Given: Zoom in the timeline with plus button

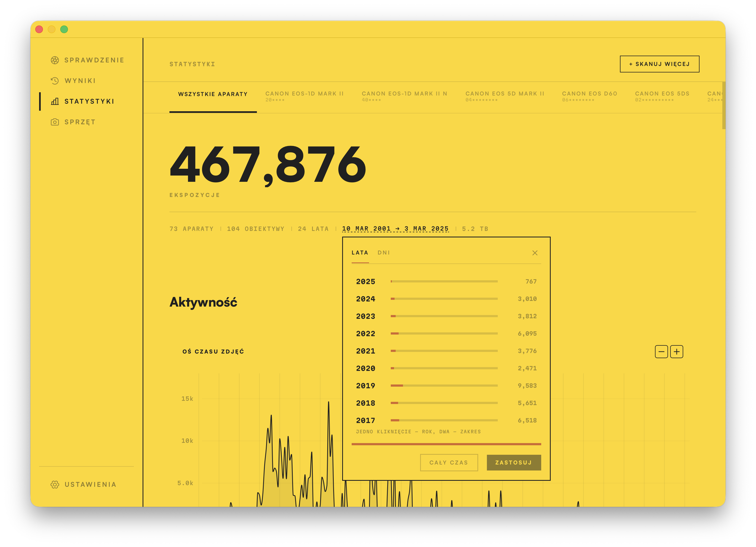Looking at the screenshot, I should tap(676, 351).
